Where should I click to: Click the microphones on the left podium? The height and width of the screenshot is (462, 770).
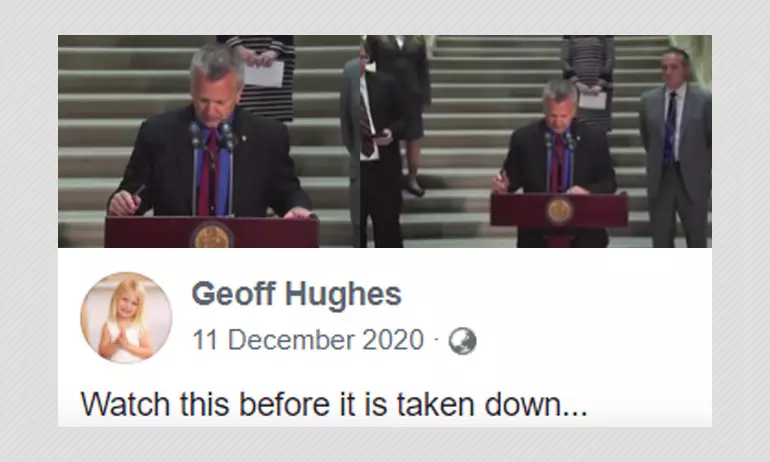point(213,136)
